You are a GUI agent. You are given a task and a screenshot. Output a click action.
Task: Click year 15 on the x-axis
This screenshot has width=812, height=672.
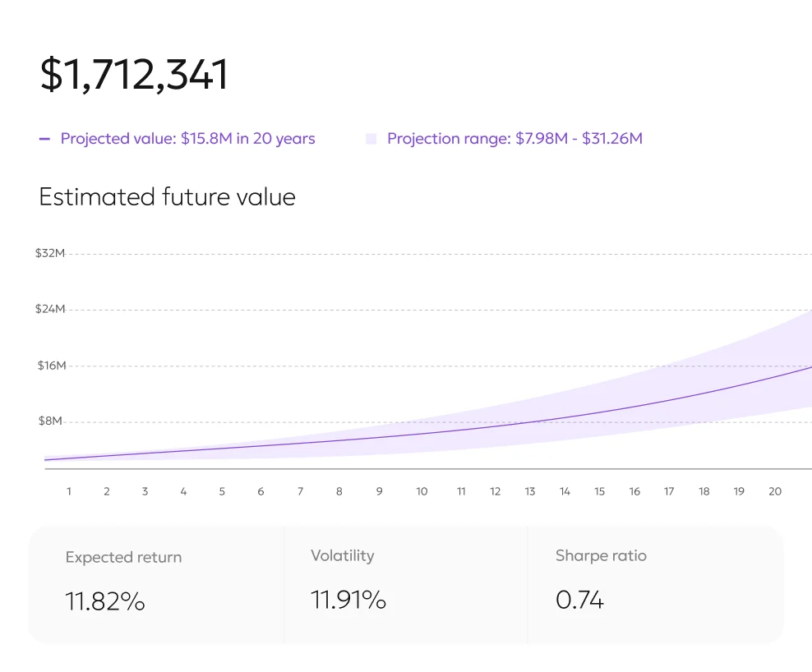[x=600, y=491]
